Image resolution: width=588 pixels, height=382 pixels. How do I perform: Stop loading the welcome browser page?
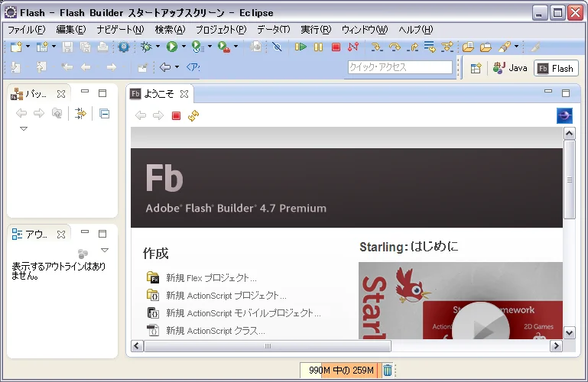176,115
